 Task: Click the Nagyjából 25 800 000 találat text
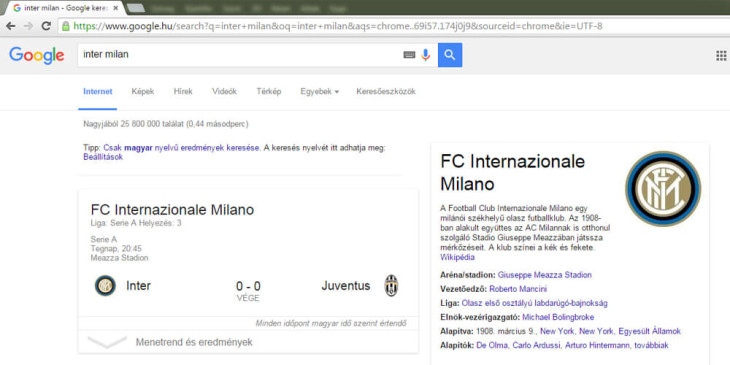[166, 124]
